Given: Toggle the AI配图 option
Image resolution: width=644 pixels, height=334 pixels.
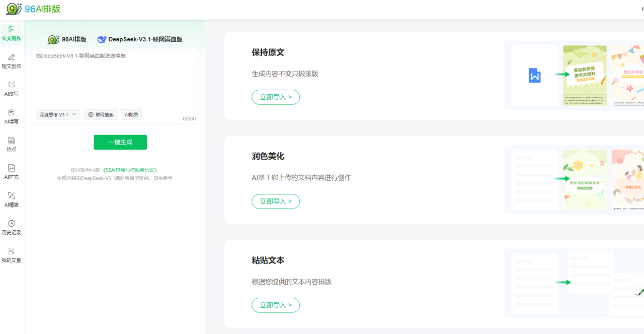Looking at the screenshot, I should pyautogui.click(x=131, y=115).
